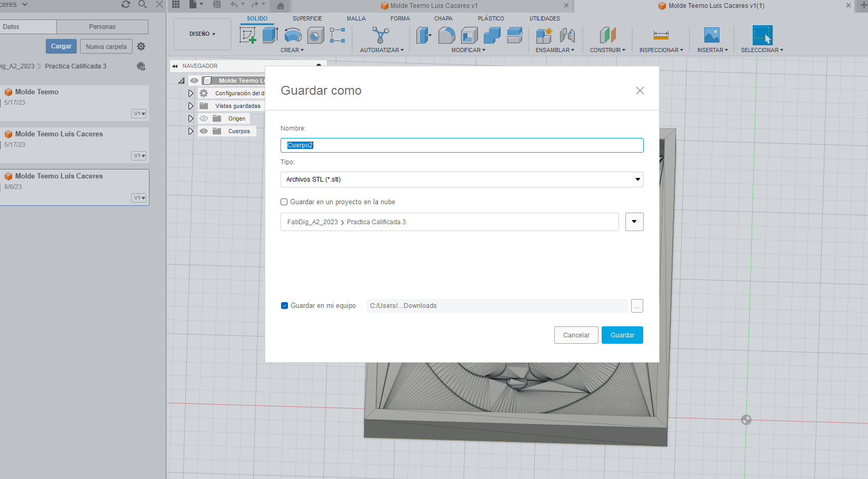Refresh the data panel
The height and width of the screenshot is (479, 868).
(125, 4)
